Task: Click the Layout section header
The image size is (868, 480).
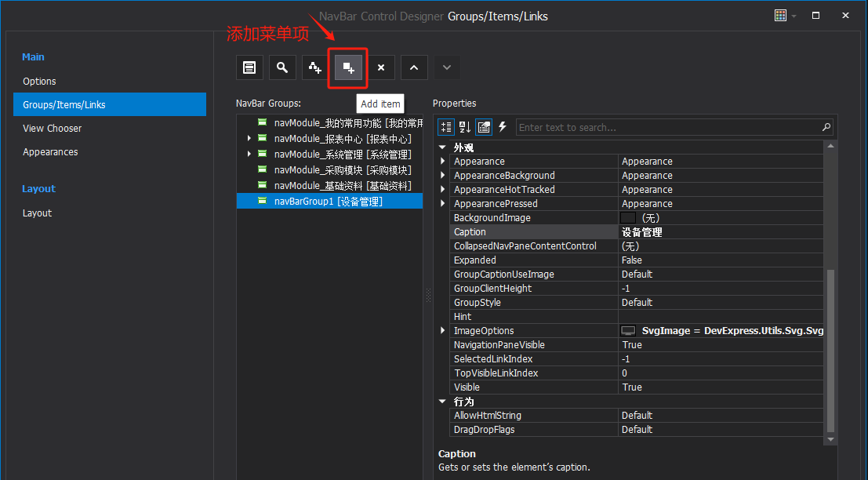Action: tap(38, 189)
